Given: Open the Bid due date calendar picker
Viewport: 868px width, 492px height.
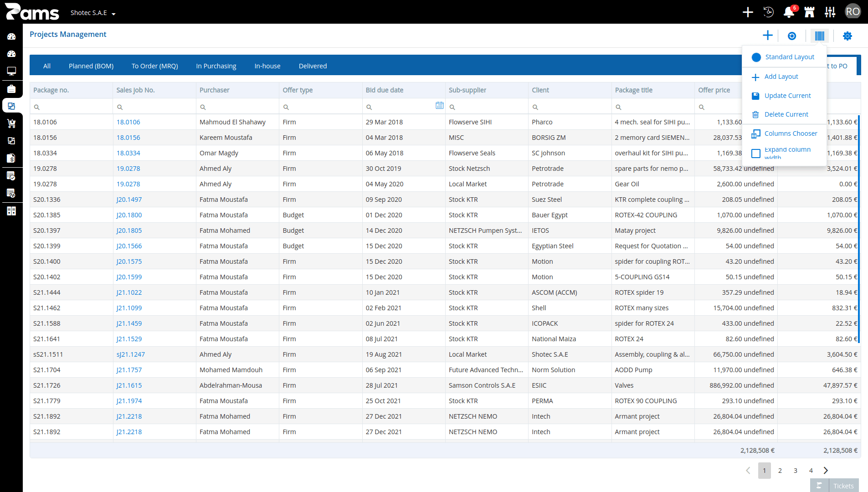Looking at the screenshot, I should coord(439,106).
